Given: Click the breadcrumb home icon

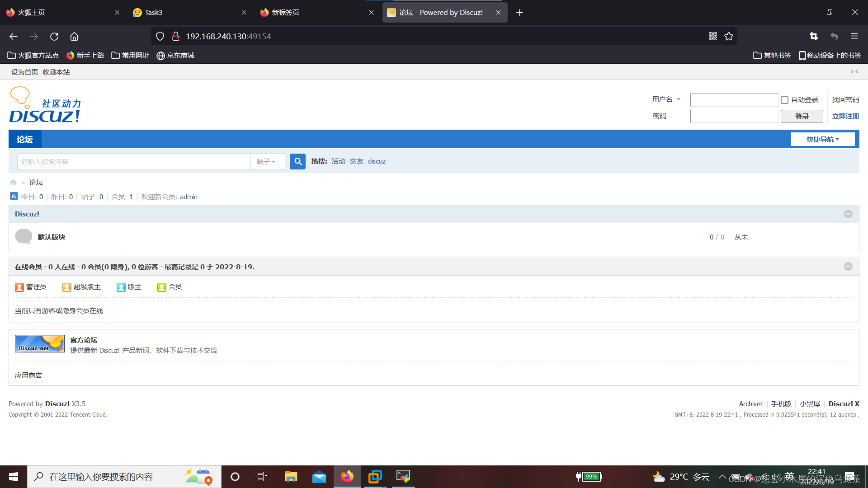Looking at the screenshot, I should (13, 183).
